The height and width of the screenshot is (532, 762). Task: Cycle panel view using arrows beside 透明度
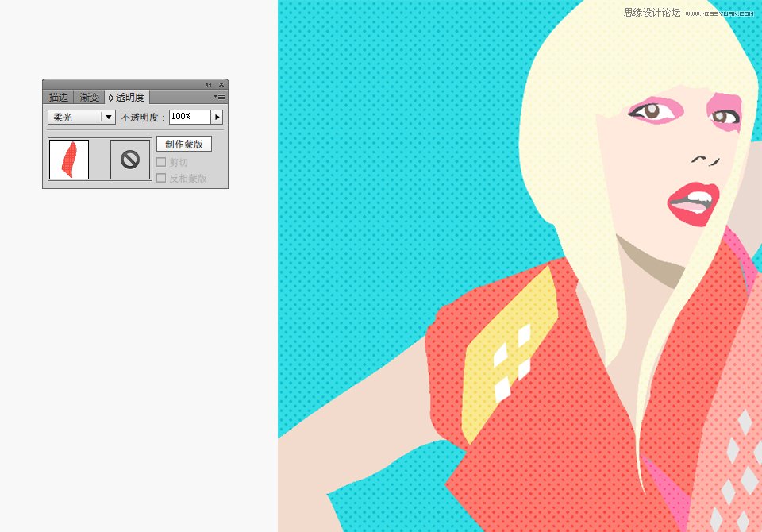(111, 98)
